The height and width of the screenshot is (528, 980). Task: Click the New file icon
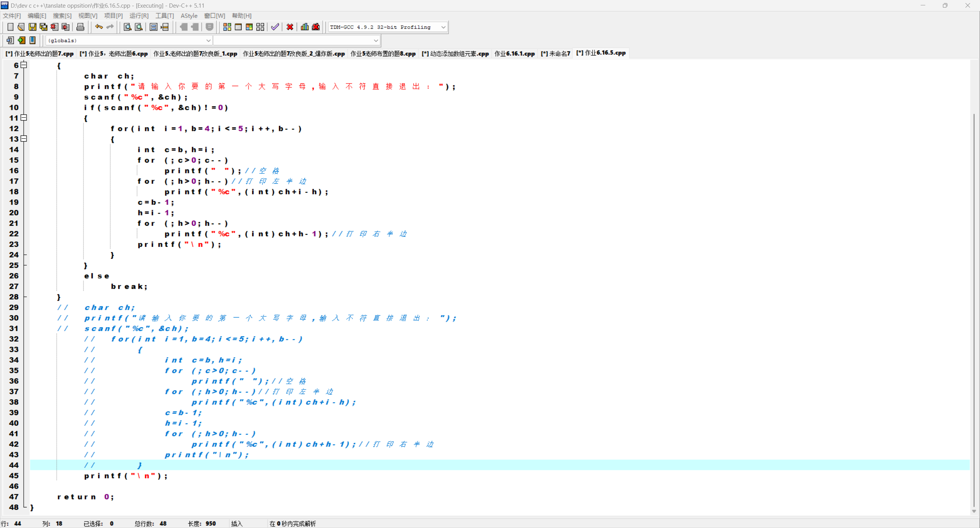(x=10, y=27)
